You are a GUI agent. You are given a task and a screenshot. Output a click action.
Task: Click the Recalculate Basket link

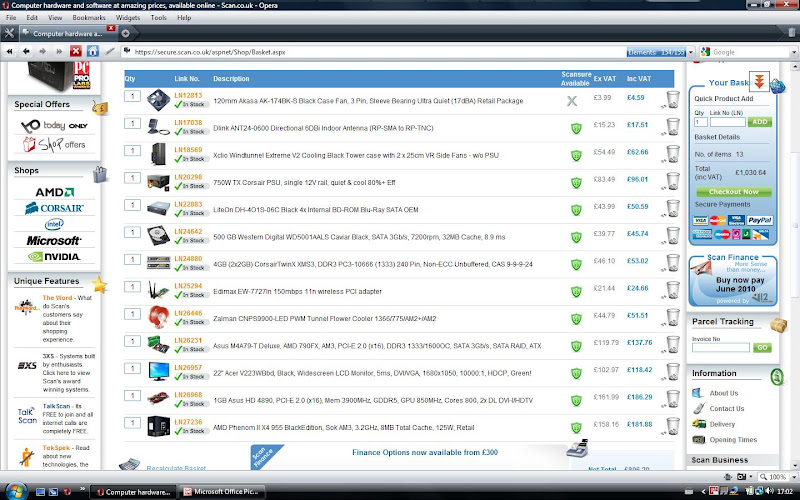tap(176, 468)
